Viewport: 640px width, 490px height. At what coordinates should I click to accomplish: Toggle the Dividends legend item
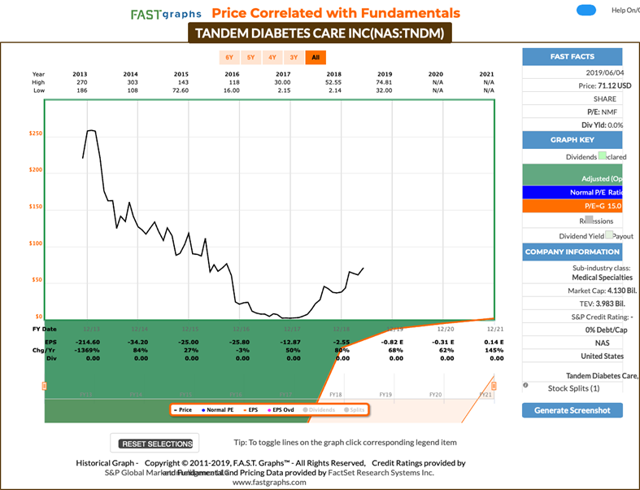point(319,410)
